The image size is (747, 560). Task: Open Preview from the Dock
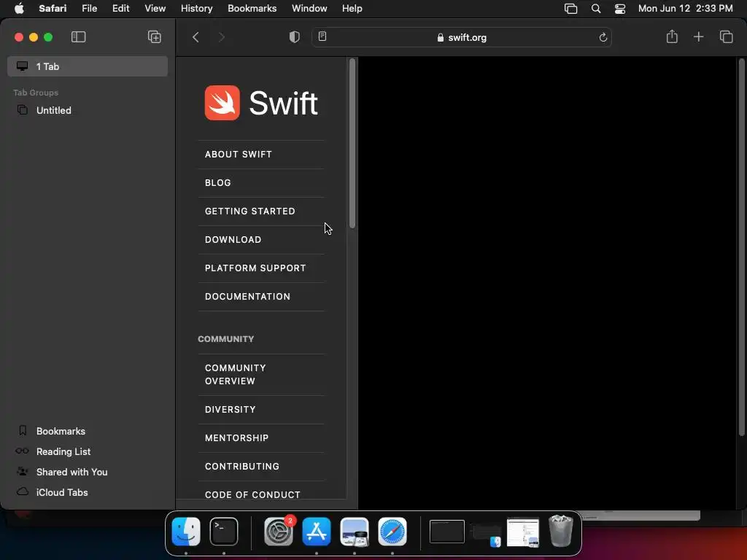click(355, 532)
